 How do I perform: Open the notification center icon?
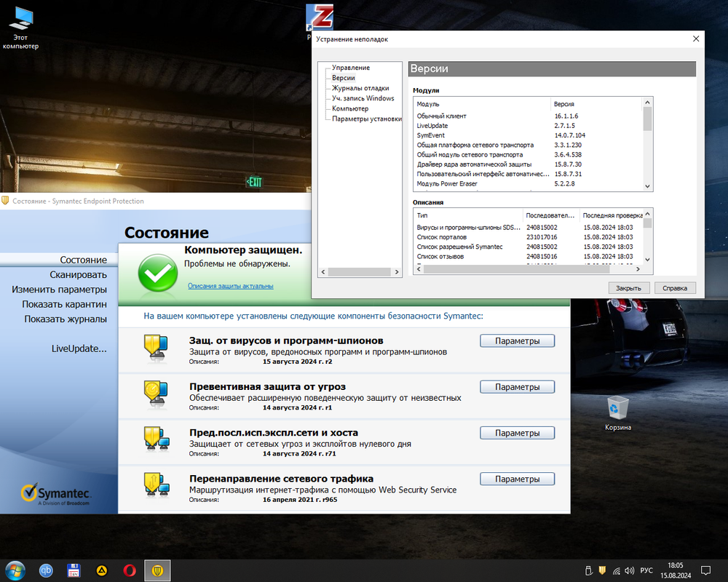point(705,570)
